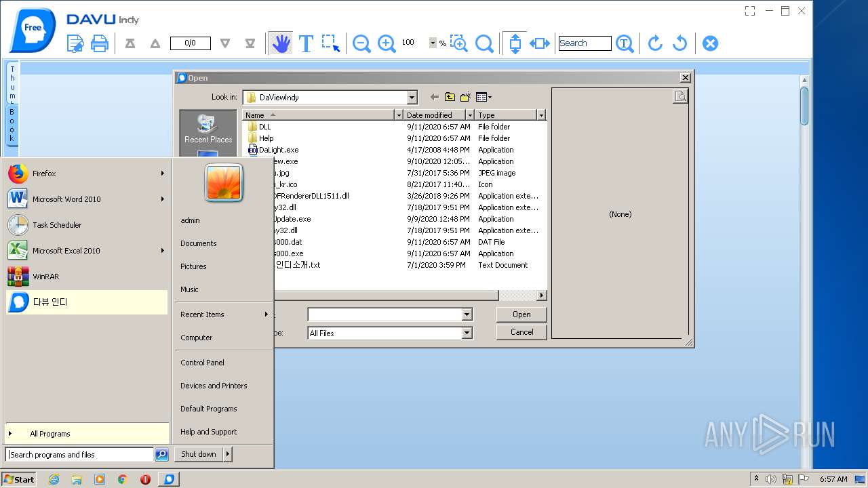The image size is (868, 488).
Task: Open Name column filter dropdown
Action: (399, 115)
